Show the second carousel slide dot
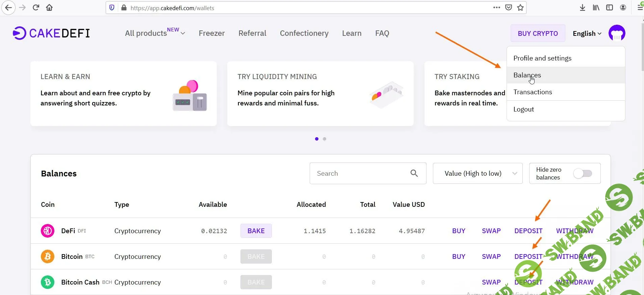 [325, 139]
